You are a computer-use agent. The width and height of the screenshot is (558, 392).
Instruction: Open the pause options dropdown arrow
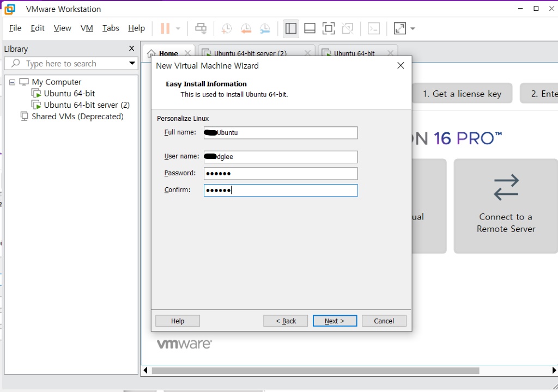(178, 28)
